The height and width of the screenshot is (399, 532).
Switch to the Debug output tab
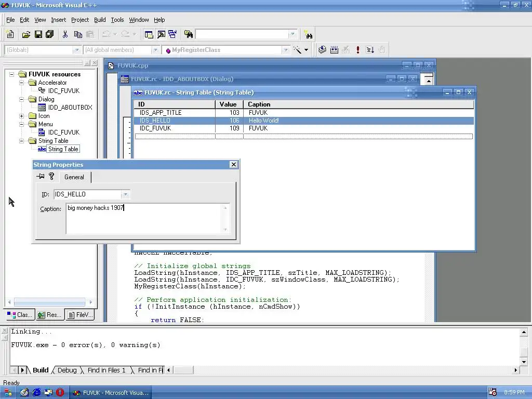tap(67, 370)
